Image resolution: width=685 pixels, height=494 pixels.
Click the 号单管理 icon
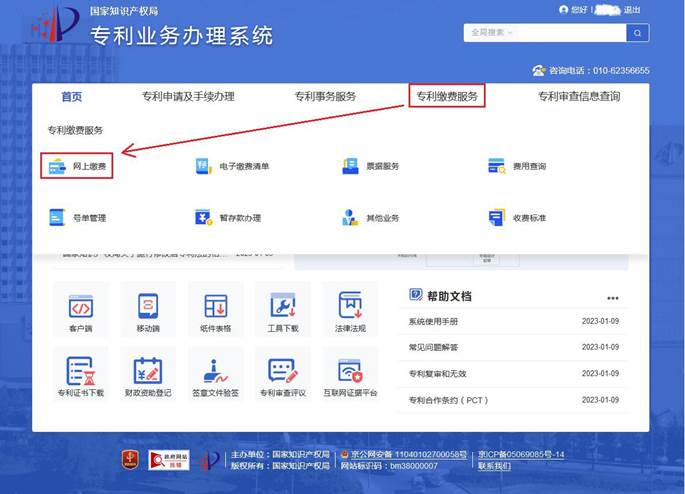pos(56,217)
